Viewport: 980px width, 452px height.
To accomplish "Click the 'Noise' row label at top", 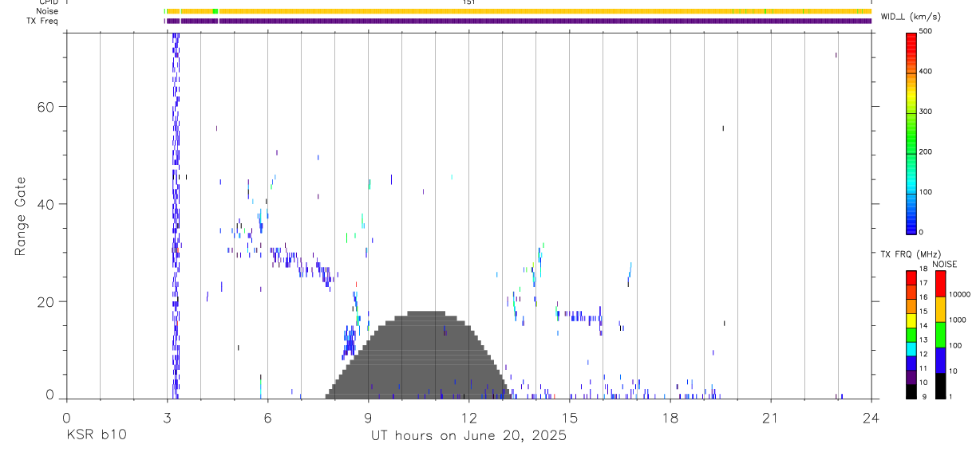I will pos(48,11).
